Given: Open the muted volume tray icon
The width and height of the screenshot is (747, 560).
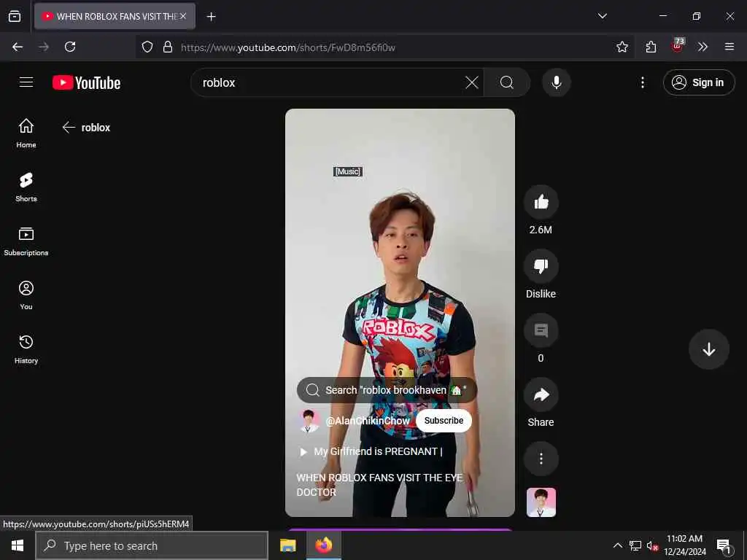Looking at the screenshot, I should tap(651, 545).
